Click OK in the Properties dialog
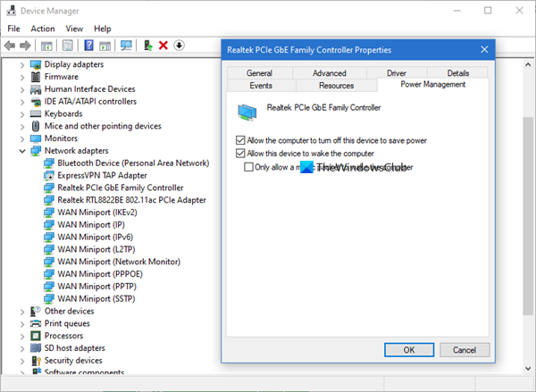Screen dimensions: 536x392 tap(409, 350)
